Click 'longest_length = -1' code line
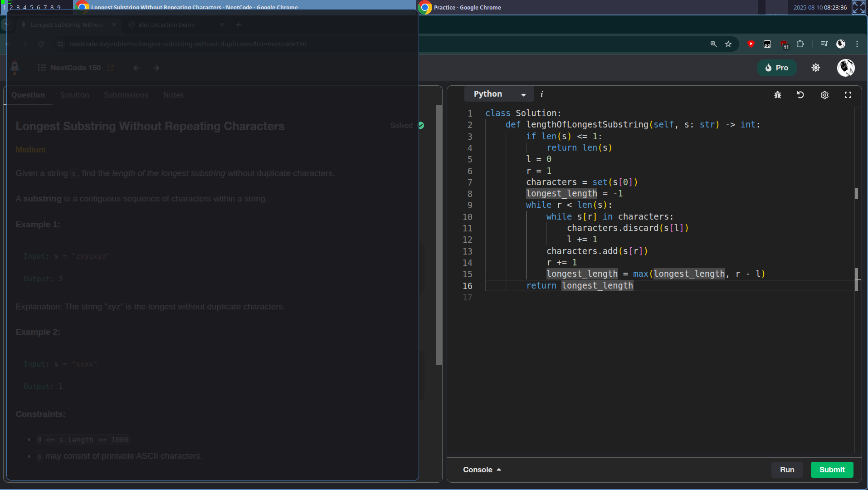This screenshot has height=490, width=868. click(x=574, y=193)
